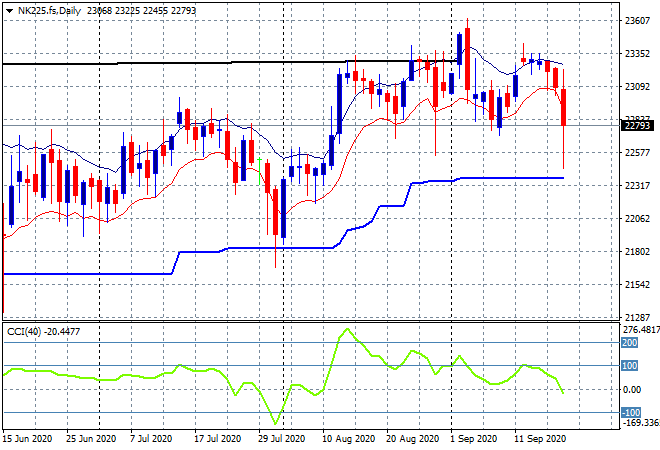The width and height of the screenshot is (660, 450).
Task: Click the 7 Jul 2020 date label
Action: coord(151,439)
